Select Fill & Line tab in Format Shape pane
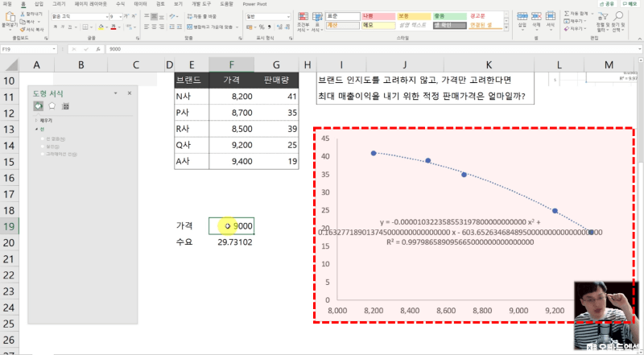The image size is (644, 355). coord(38,106)
